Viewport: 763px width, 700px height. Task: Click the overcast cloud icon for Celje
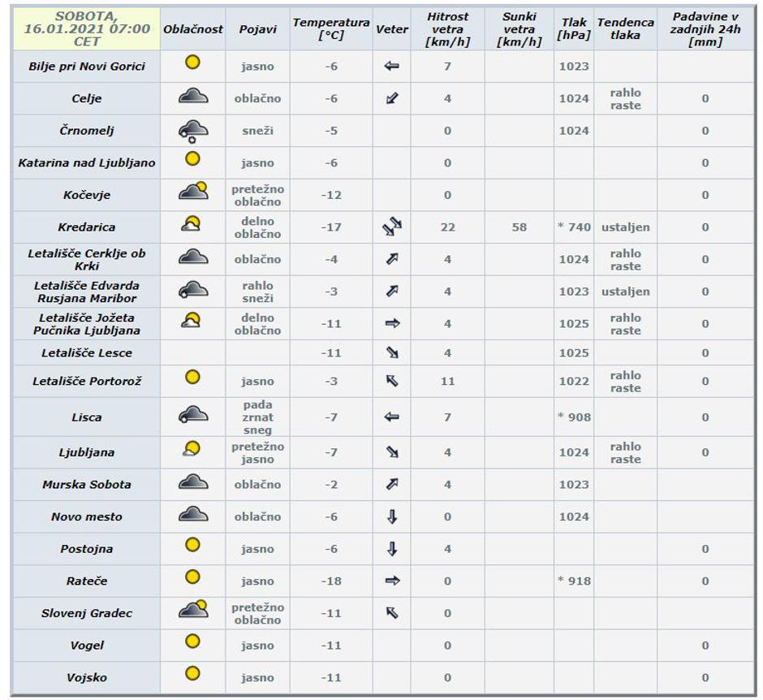pos(192,97)
